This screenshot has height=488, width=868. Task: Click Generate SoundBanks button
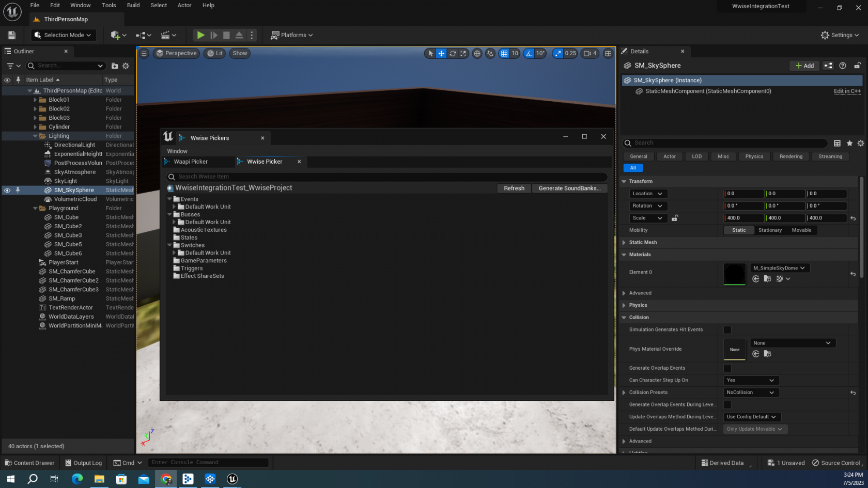(x=569, y=188)
